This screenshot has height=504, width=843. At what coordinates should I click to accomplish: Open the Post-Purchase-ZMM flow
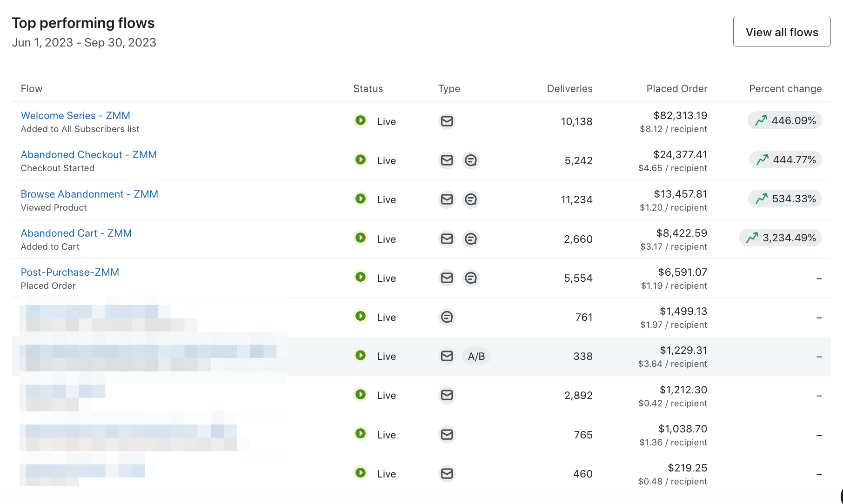[x=70, y=272]
